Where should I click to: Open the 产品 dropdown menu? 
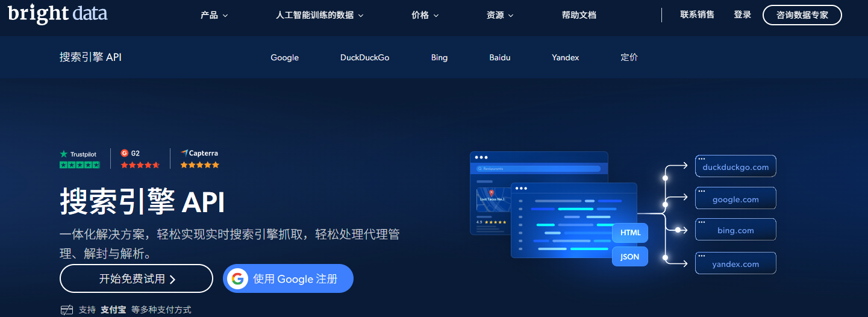(x=214, y=15)
